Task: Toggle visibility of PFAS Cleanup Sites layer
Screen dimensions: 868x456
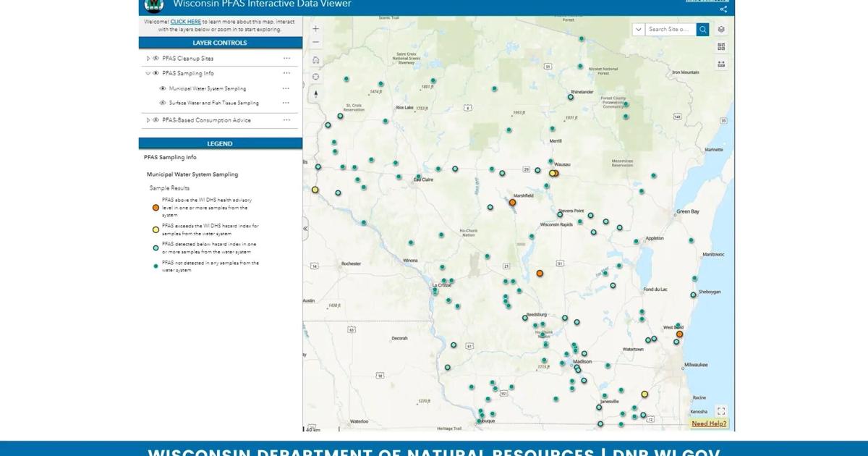Action: [156, 58]
